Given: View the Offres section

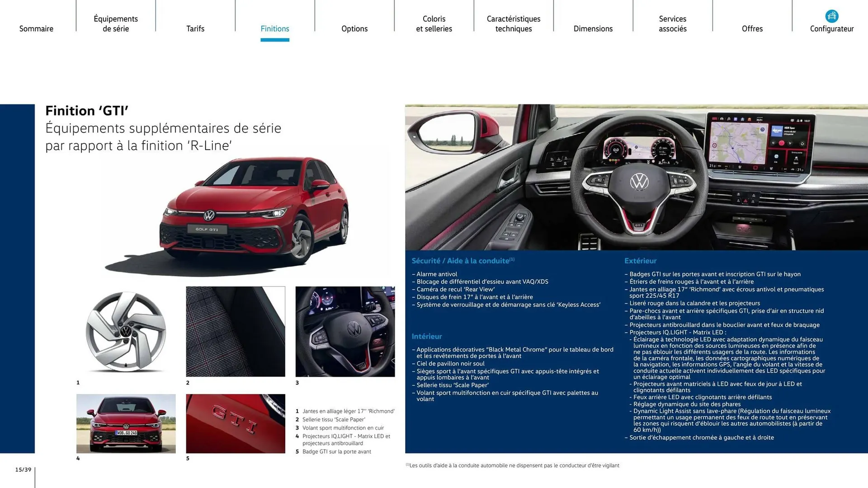Looking at the screenshot, I should 752,28.
